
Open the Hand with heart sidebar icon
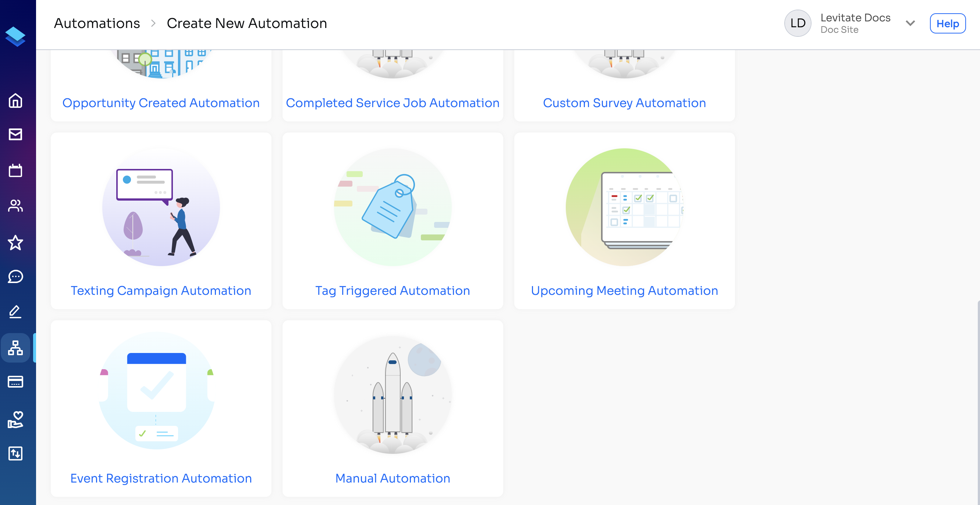15,419
